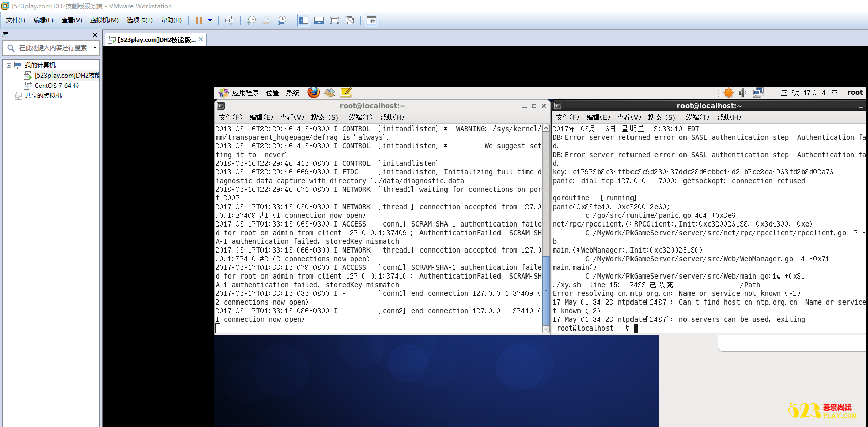Click the right terminal's title bar terminal icon
868x427 pixels.
[558, 106]
